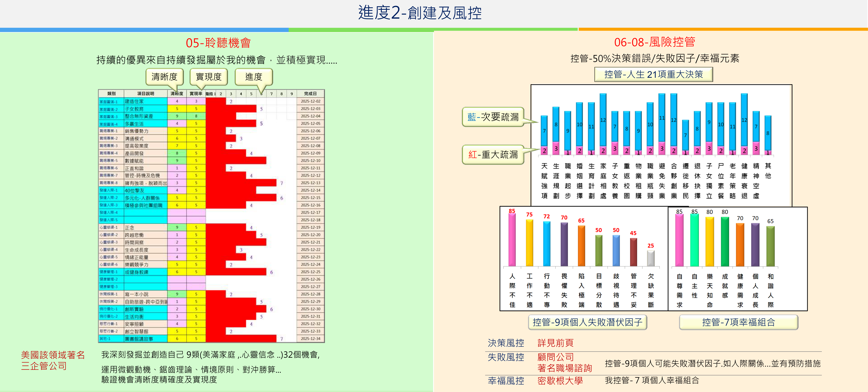868x392 pixels.
Task: Select the 時間洞察 cell
Action: tap(146, 242)
